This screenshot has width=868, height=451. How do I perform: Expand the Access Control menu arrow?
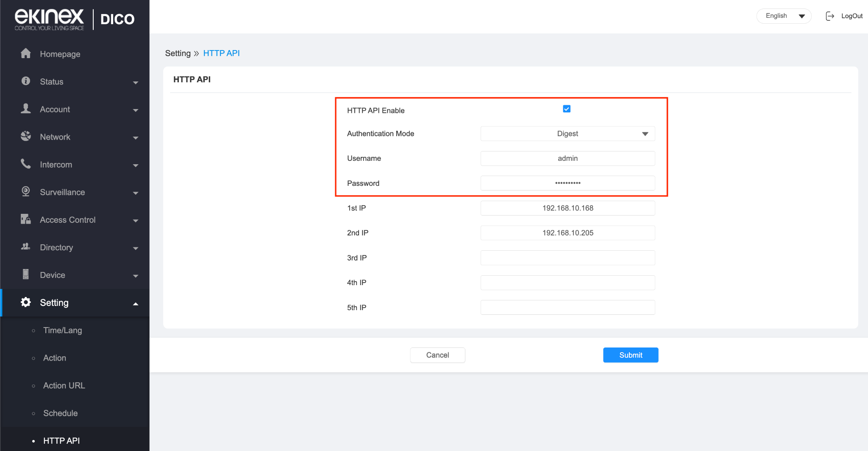(x=136, y=220)
